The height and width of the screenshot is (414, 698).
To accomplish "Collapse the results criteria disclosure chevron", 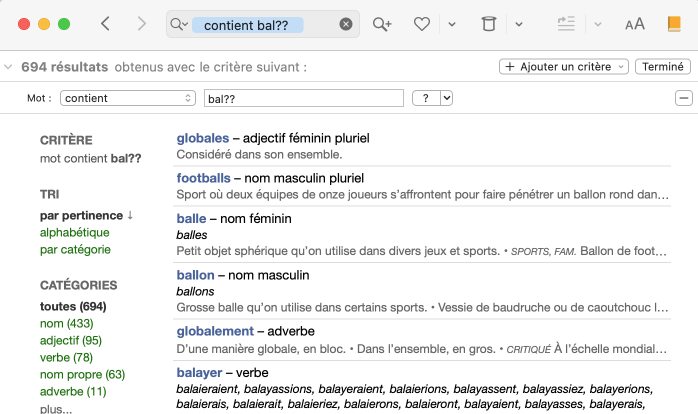I will [x=9, y=67].
